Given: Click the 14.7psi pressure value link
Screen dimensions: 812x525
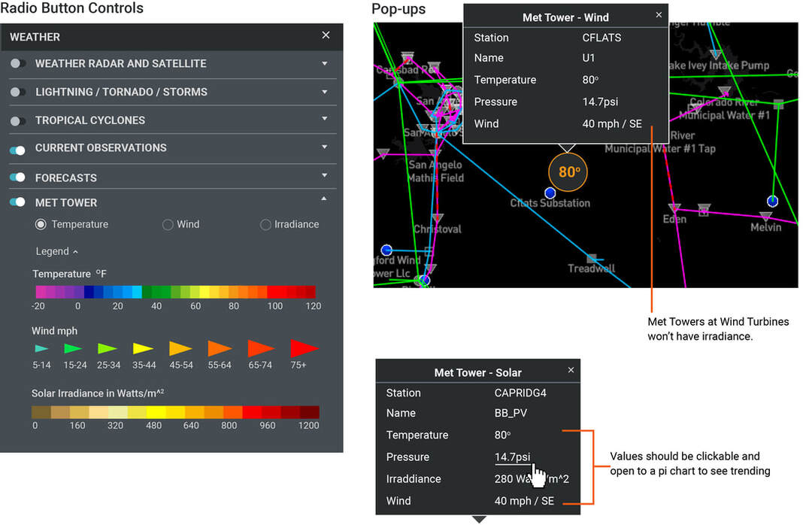Looking at the screenshot, I should (x=512, y=457).
